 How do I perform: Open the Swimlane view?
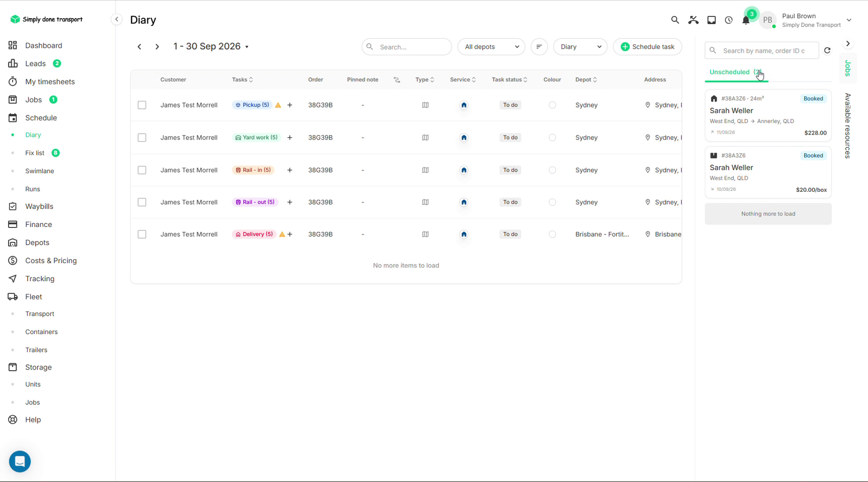point(40,171)
